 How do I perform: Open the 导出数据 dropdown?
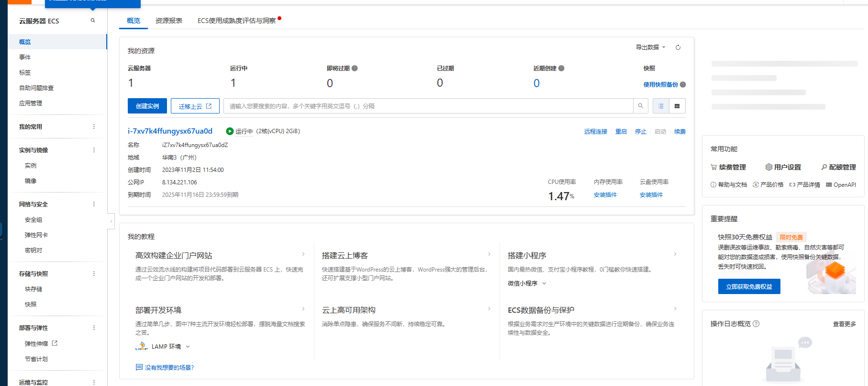pyautogui.click(x=650, y=47)
